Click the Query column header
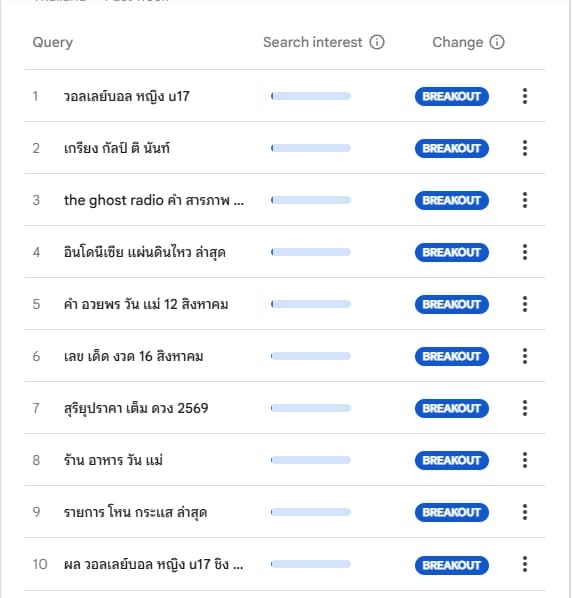The image size is (572, 598). pyautogui.click(x=53, y=42)
